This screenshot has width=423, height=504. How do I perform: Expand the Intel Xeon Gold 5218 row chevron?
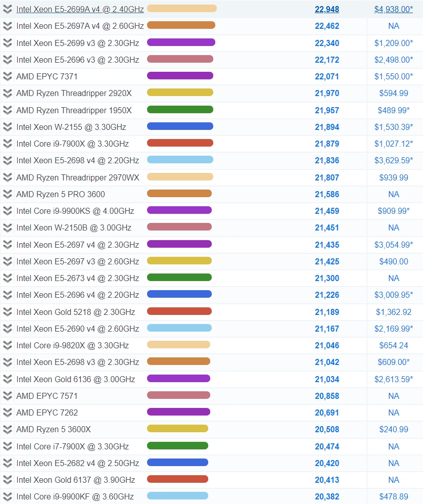[x=8, y=312]
